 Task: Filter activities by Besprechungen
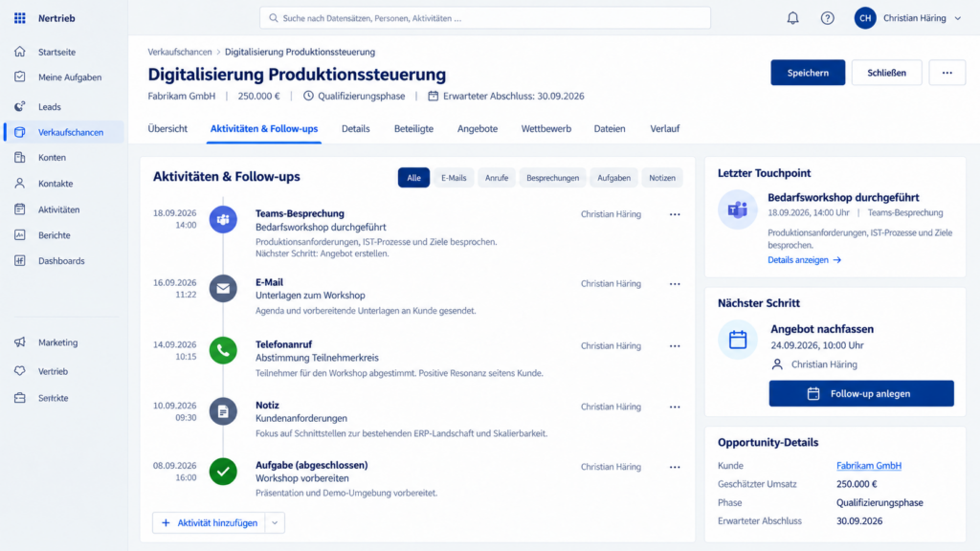click(552, 177)
